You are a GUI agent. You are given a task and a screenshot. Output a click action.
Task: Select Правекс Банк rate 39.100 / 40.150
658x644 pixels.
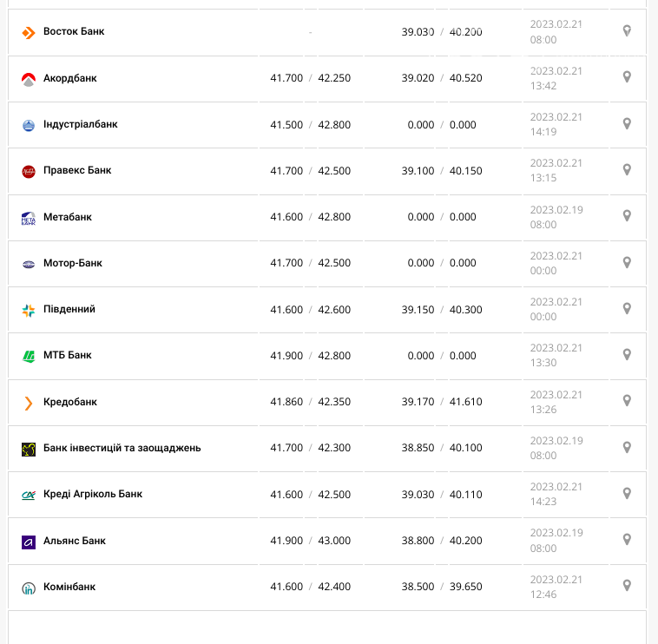[x=442, y=171]
